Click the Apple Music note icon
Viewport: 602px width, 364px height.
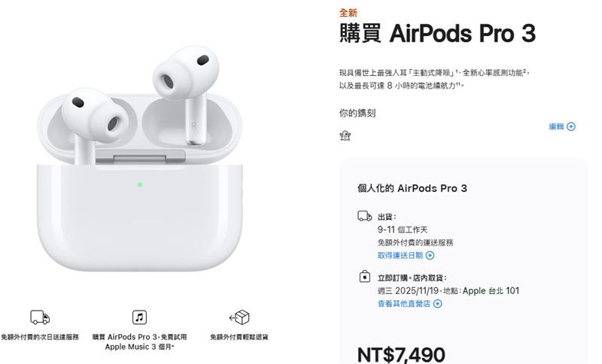[139, 317]
